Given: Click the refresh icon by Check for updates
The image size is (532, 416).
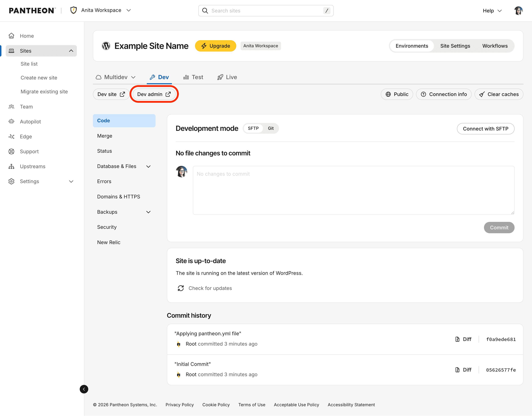Looking at the screenshot, I should click(x=181, y=288).
